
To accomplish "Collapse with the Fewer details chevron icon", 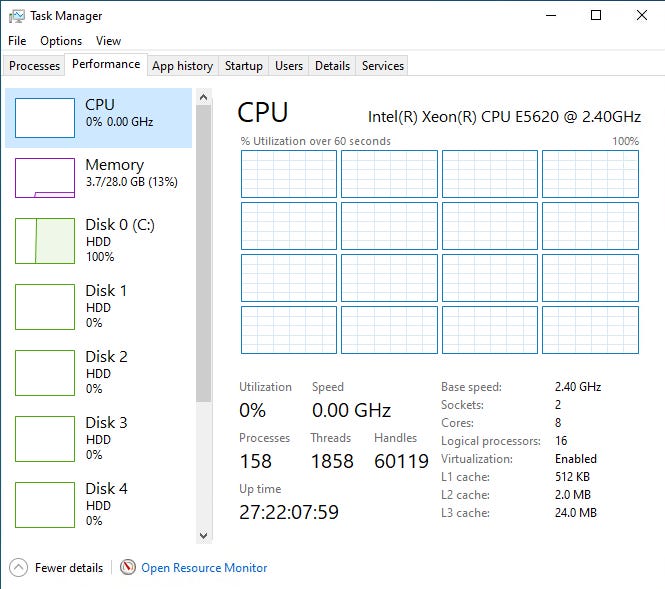I will coord(18,568).
